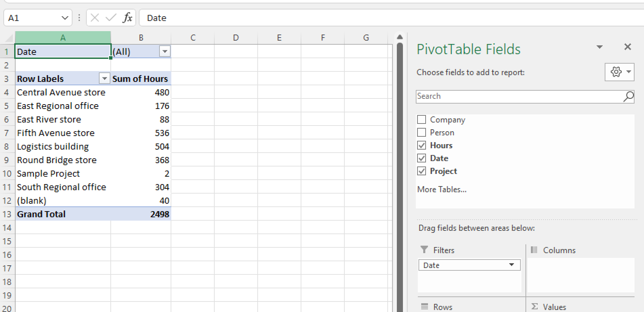This screenshot has width=644, height=312.
Task: Click the Columns area icon
Action: [534, 250]
